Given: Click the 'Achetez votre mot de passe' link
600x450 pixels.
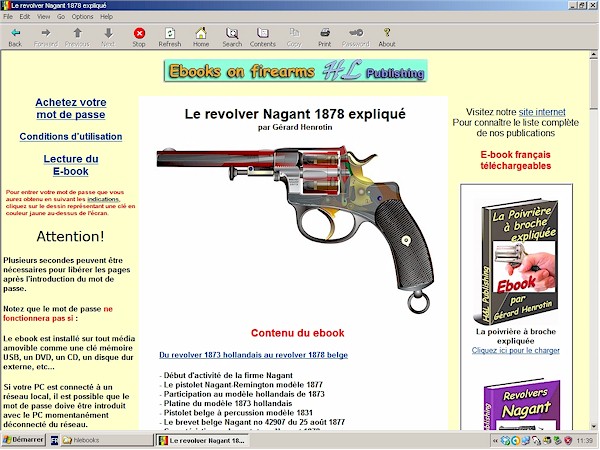Looking at the screenshot, I should [71, 108].
